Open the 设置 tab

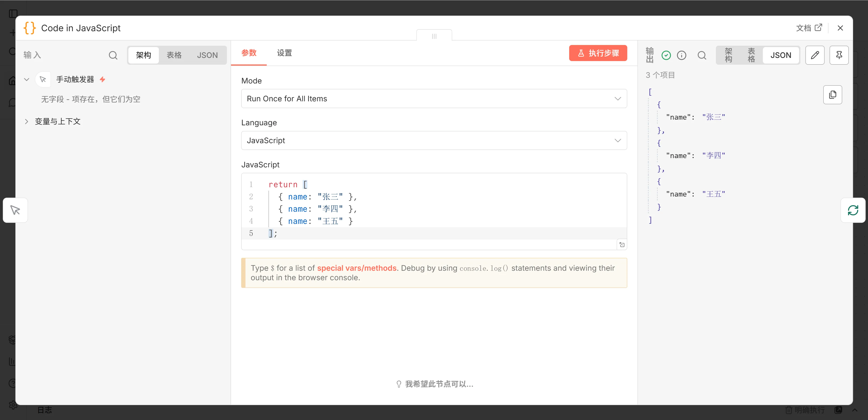(x=284, y=53)
